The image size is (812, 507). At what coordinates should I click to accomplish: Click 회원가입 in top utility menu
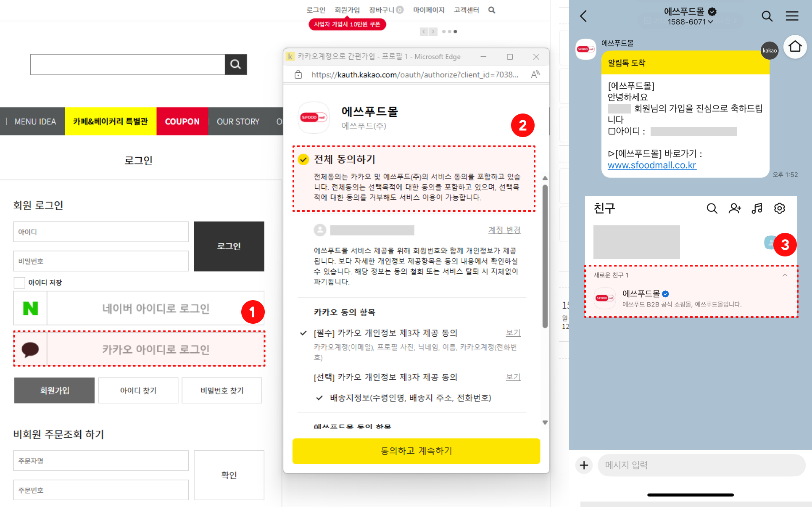347,10
